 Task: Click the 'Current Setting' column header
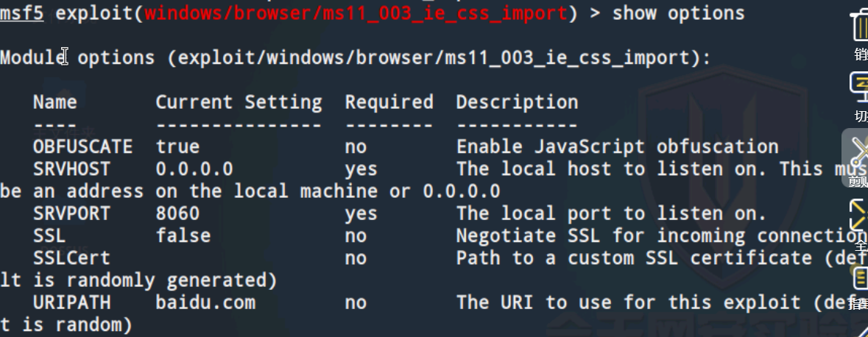(239, 102)
